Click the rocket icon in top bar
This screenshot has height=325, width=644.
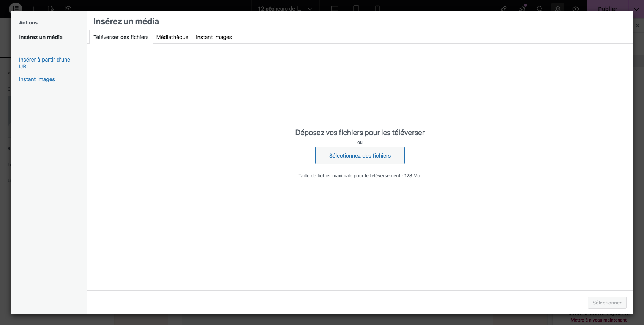pyautogui.click(x=504, y=9)
